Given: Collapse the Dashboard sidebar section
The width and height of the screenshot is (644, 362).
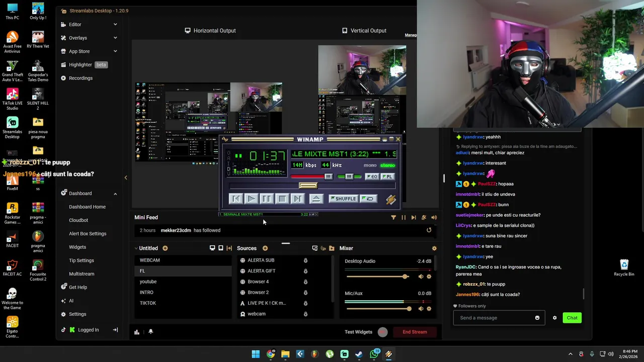Looking at the screenshot, I should [115, 194].
